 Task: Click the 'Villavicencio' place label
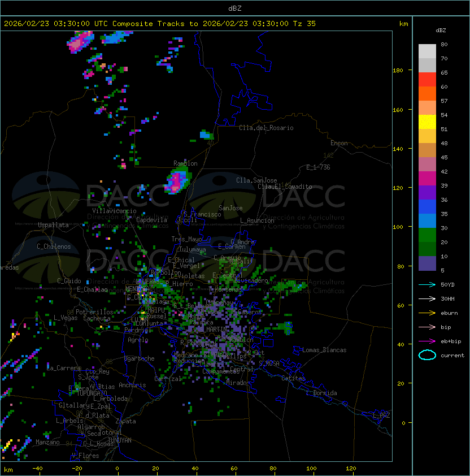114,211
